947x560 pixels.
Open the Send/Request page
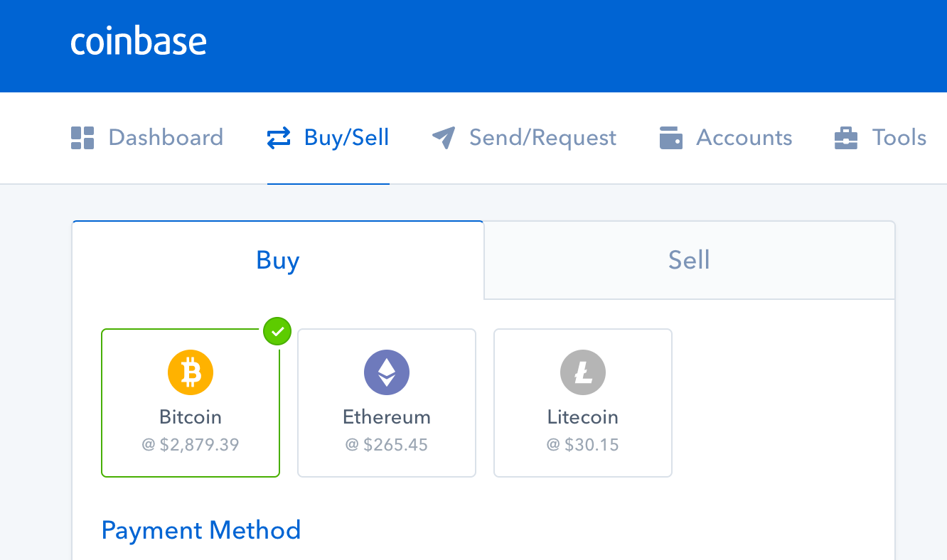[x=542, y=138]
